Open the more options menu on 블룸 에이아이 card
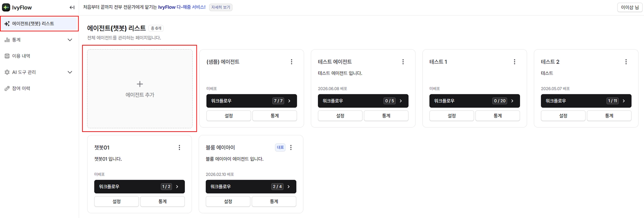The width and height of the screenshot is (644, 218). 291,147
